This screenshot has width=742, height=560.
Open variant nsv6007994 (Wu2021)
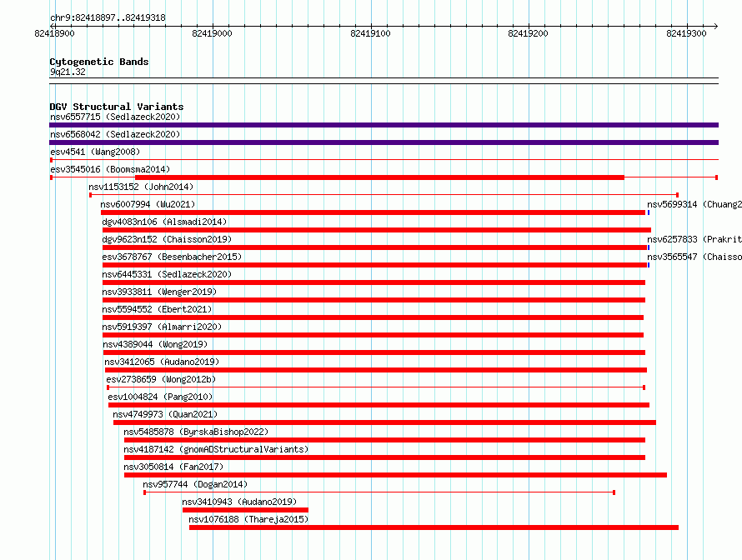point(148,204)
